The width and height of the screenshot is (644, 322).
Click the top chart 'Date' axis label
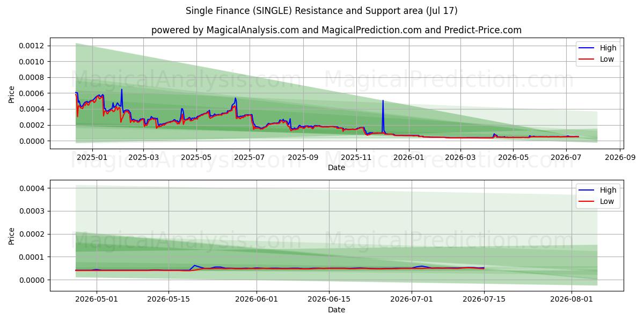[x=336, y=168]
